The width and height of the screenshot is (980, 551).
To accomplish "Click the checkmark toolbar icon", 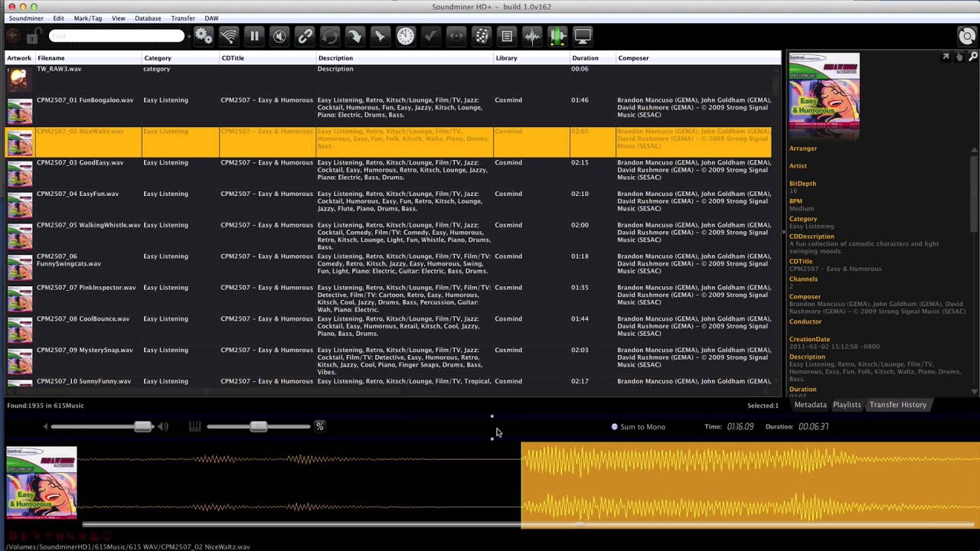I will pos(430,36).
